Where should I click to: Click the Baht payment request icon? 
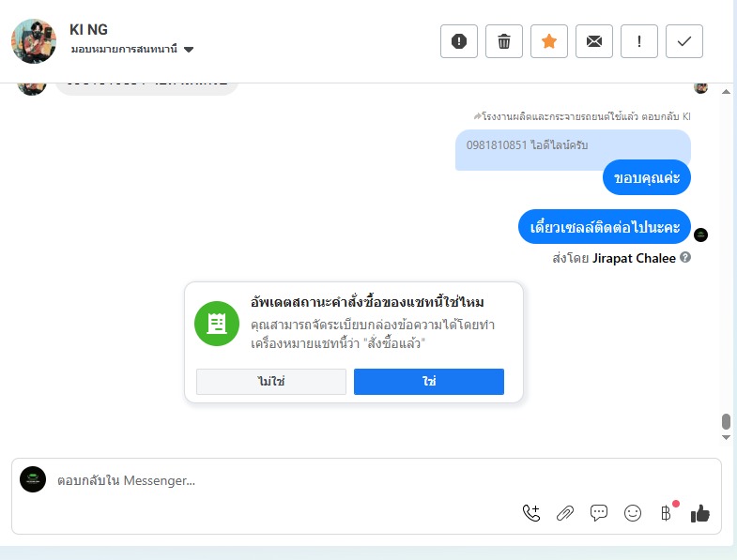coord(667,513)
